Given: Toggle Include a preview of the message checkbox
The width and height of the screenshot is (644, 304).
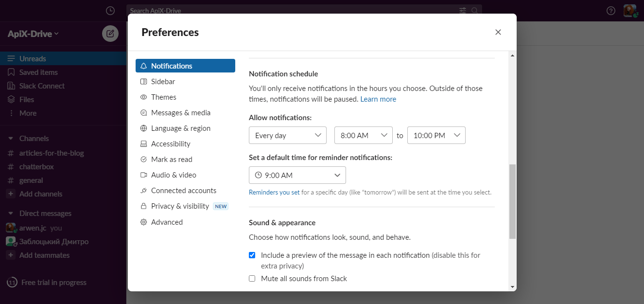Looking at the screenshot, I should pos(252,255).
